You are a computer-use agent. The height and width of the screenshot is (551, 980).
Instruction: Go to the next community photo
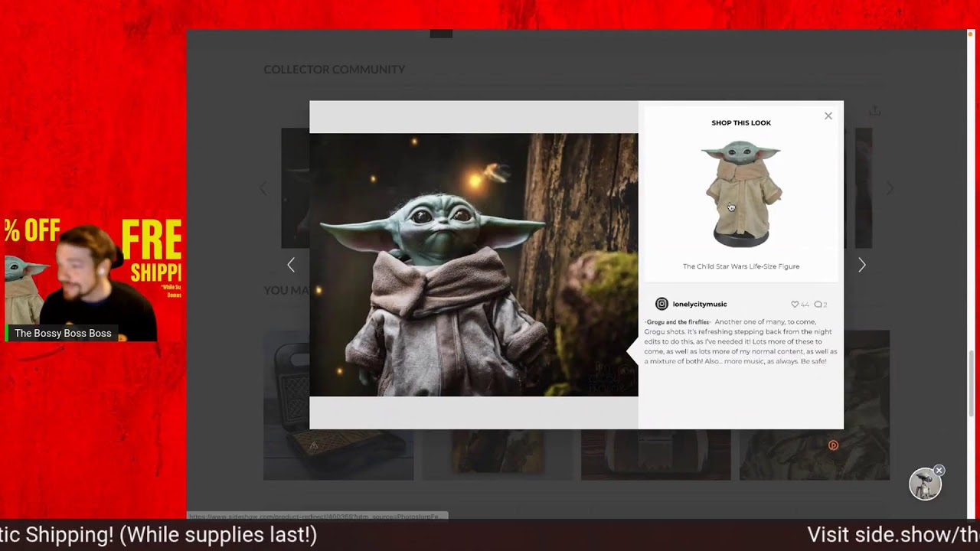(x=861, y=265)
